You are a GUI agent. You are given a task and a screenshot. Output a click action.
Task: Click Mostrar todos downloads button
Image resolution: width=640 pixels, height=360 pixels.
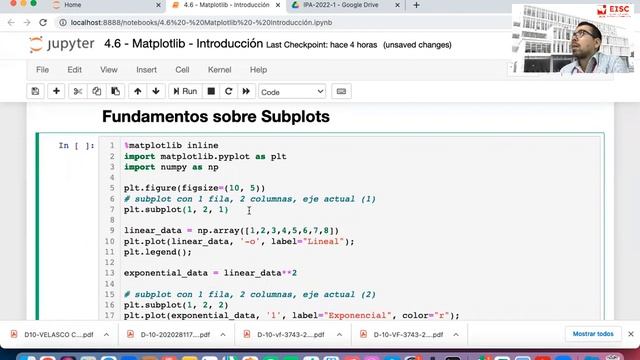tap(593, 334)
